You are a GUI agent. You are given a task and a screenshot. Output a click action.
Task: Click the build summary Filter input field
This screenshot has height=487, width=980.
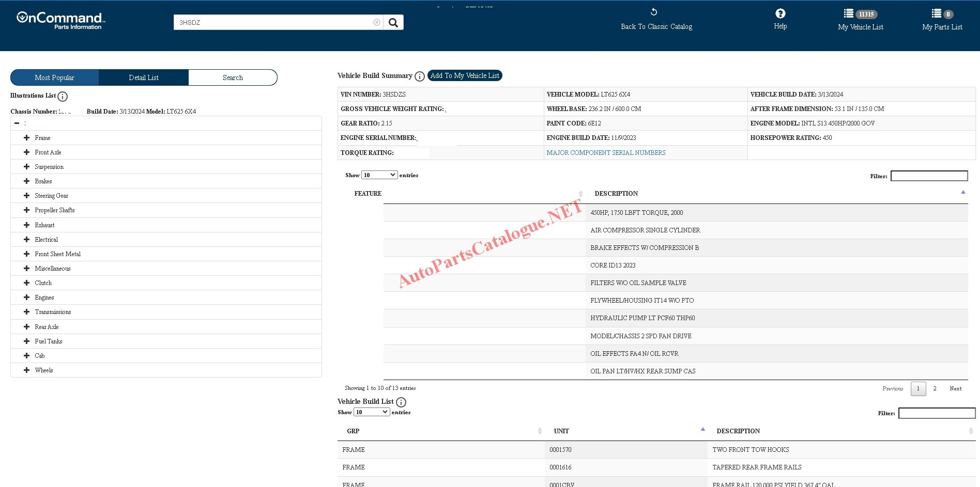click(x=929, y=176)
